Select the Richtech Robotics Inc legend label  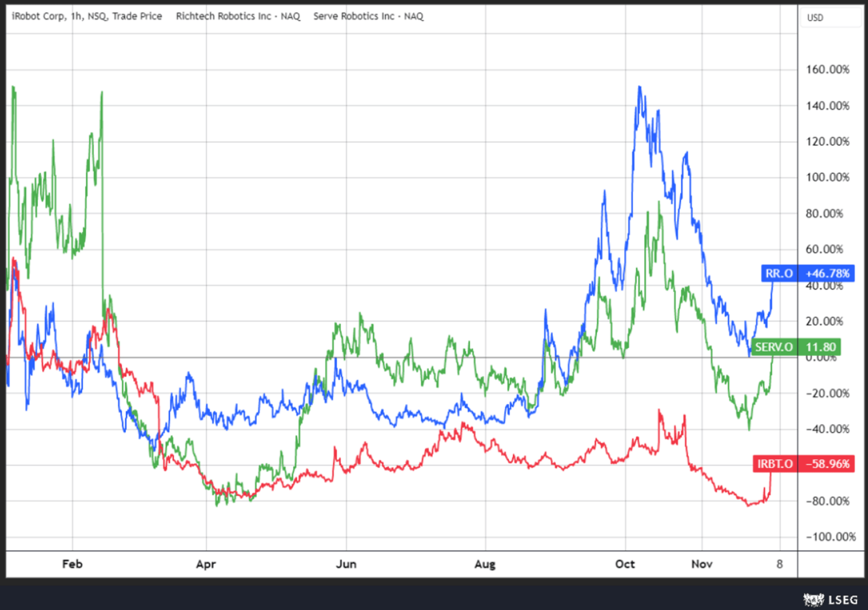tap(238, 16)
